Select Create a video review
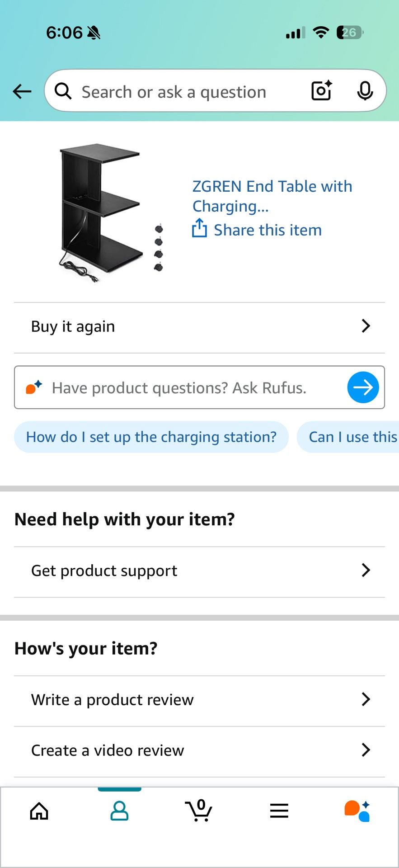The image size is (399, 868). pyautogui.click(x=108, y=750)
